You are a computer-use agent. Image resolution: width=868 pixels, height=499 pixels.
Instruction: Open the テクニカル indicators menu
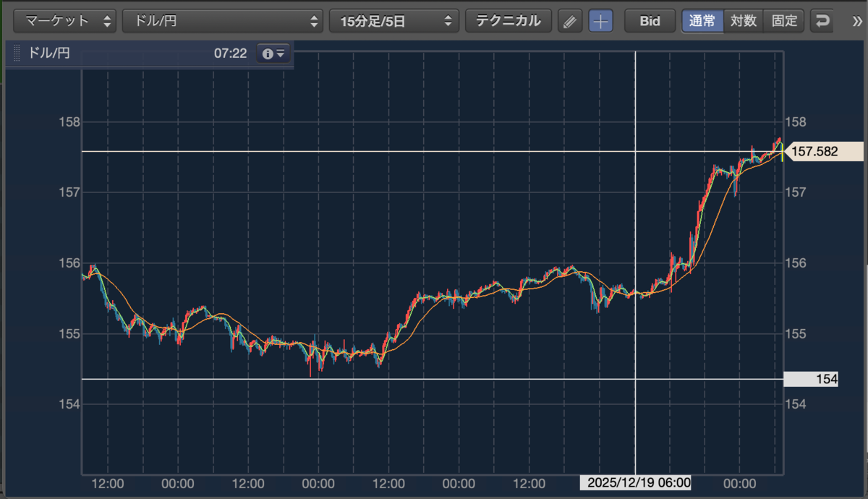509,21
